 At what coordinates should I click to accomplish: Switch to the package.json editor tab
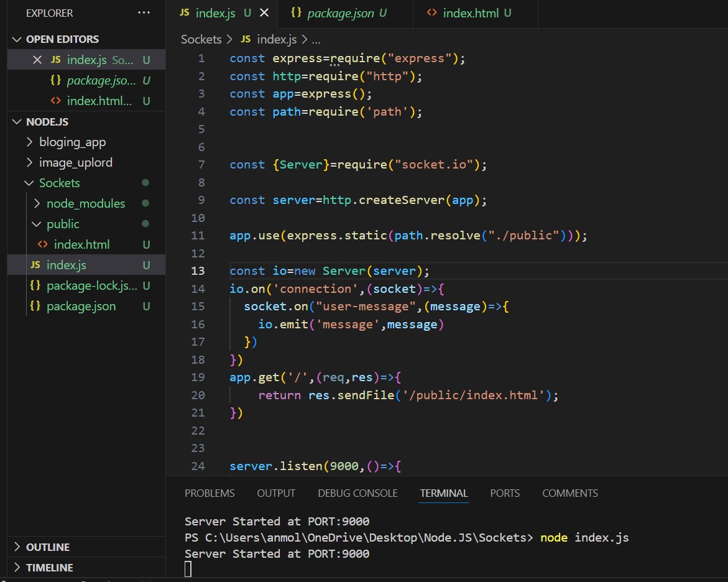pos(347,13)
